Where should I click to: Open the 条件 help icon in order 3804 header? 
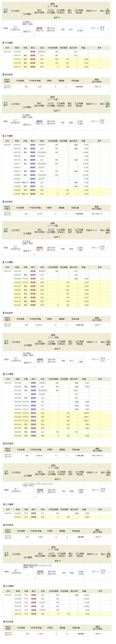click(x=60, y=561)
